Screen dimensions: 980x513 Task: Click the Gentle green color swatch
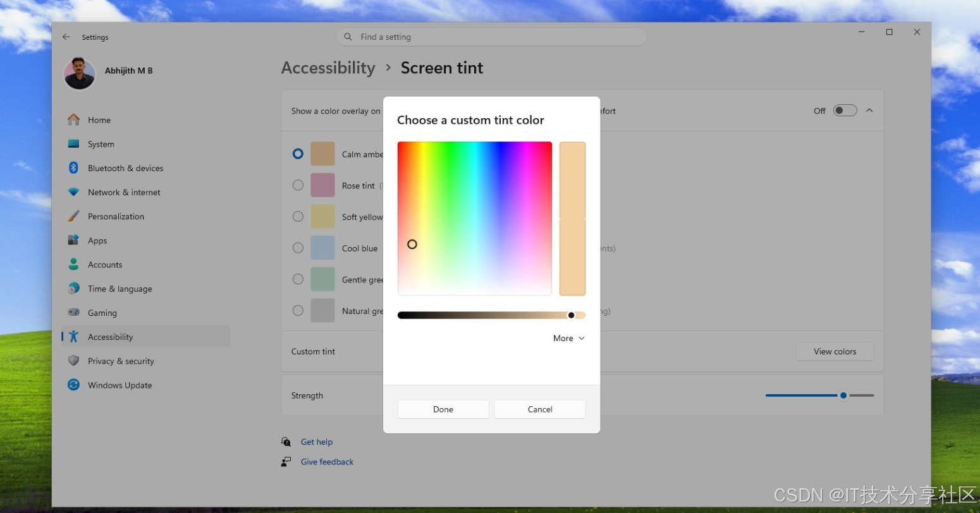pos(322,279)
